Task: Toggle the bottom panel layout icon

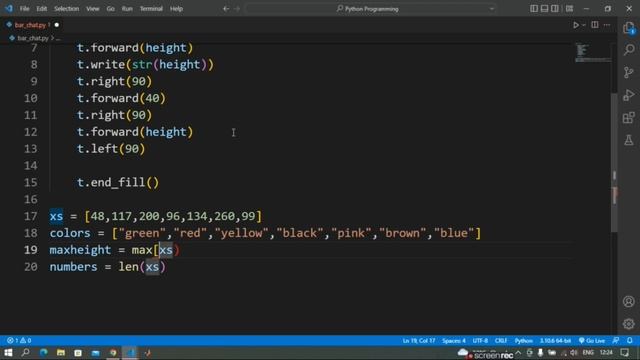Action: pyautogui.click(x=544, y=9)
